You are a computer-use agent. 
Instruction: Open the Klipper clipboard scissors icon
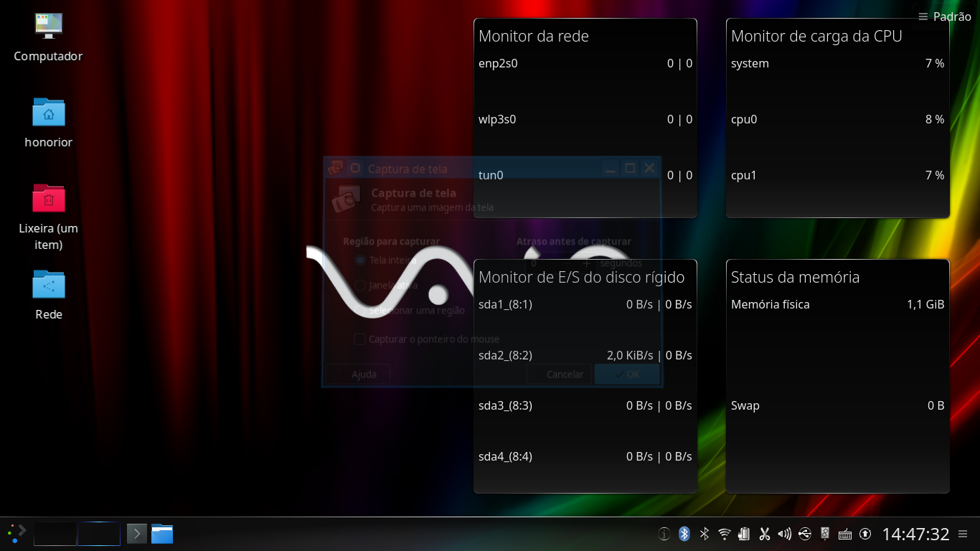pos(764,534)
